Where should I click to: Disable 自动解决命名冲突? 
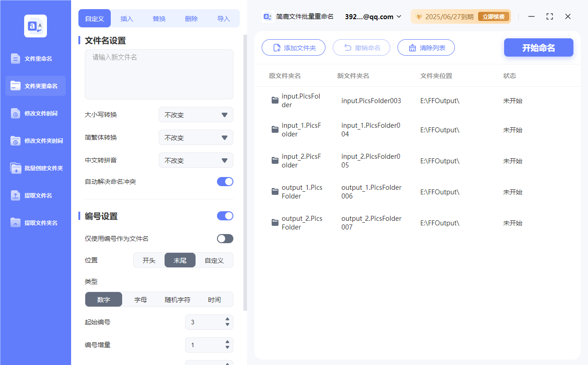[x=225, y=181]
